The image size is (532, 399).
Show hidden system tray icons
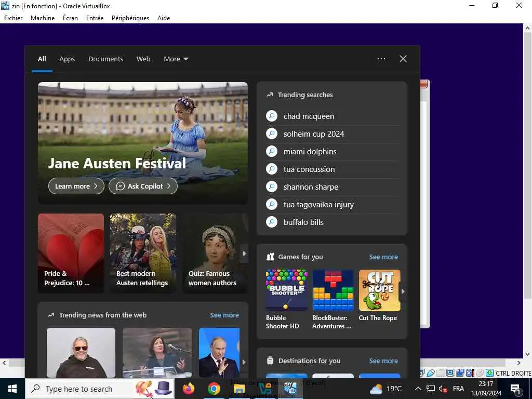point(418,389)
